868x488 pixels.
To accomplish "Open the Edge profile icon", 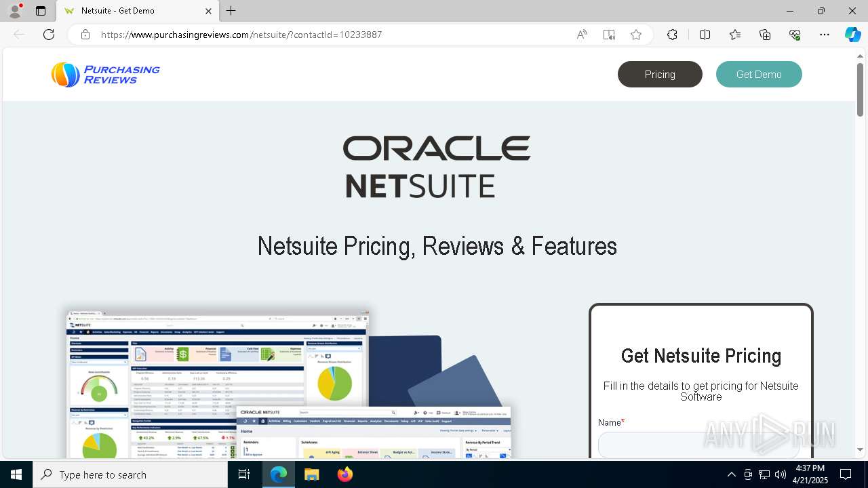I will pyautogui.click(x=15, y=11).
